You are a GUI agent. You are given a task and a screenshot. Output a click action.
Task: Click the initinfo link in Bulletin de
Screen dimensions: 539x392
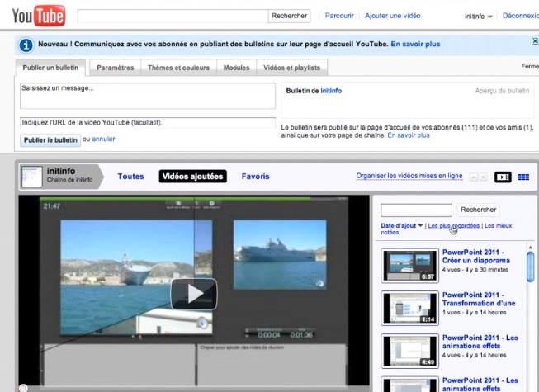pos(331,91)
